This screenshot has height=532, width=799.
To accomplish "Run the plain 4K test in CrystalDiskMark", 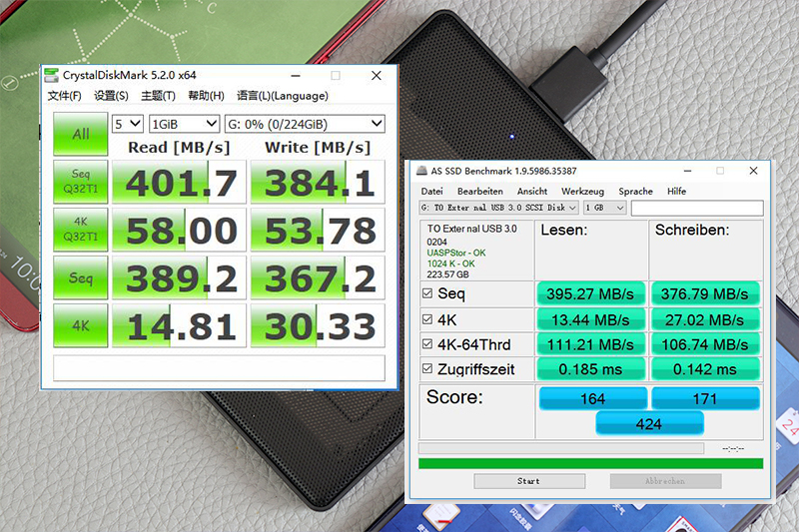I will pyautogui.click(x=81, y=325).
